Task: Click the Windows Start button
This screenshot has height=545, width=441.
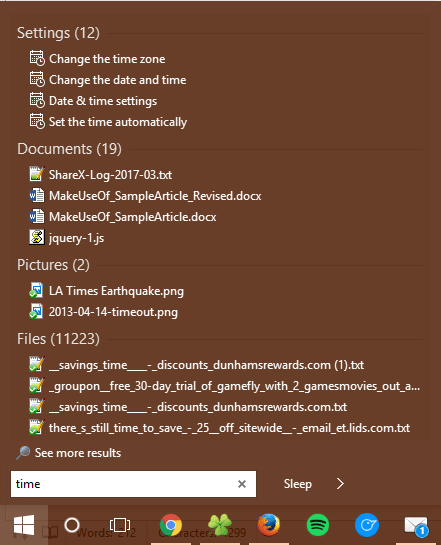Action: point(24,525)
